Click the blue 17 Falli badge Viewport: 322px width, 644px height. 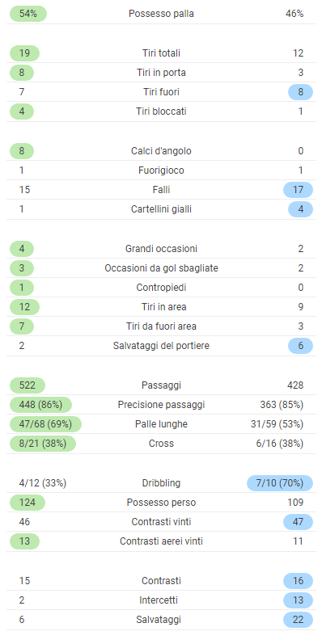pyautogui.click(x=298, y=190)
